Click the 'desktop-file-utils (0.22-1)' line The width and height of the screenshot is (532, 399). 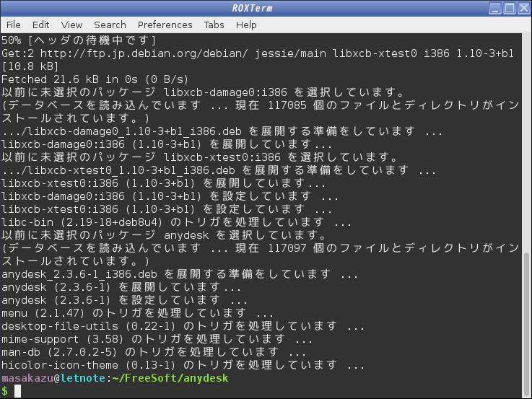pos(183,326)
